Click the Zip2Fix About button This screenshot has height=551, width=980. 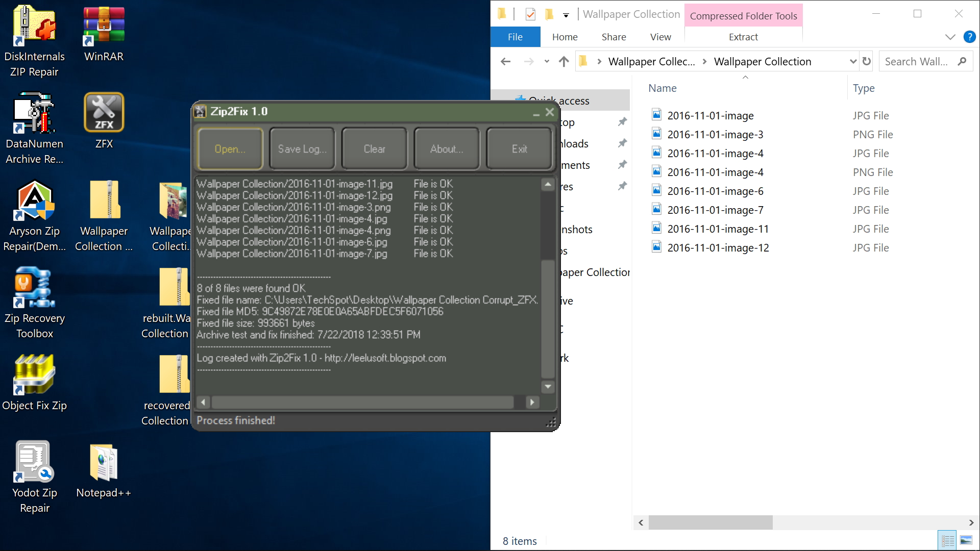click(x=446, y=148)
